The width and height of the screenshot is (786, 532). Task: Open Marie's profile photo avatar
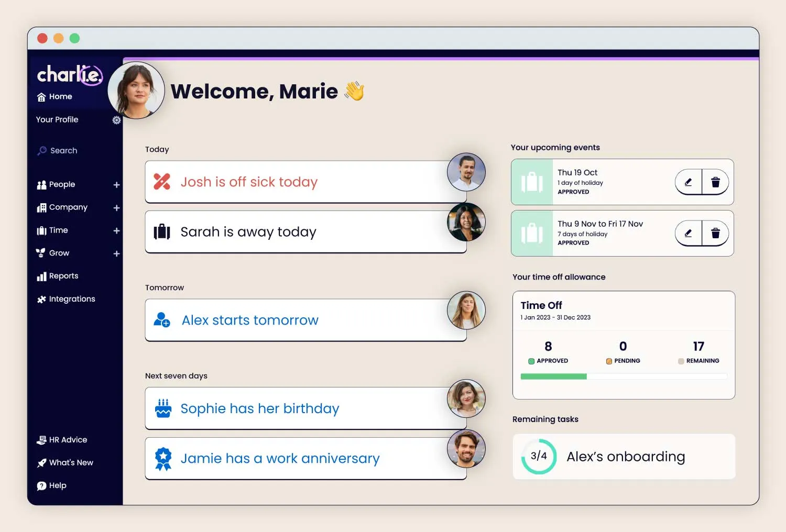[x=136, y=90]
